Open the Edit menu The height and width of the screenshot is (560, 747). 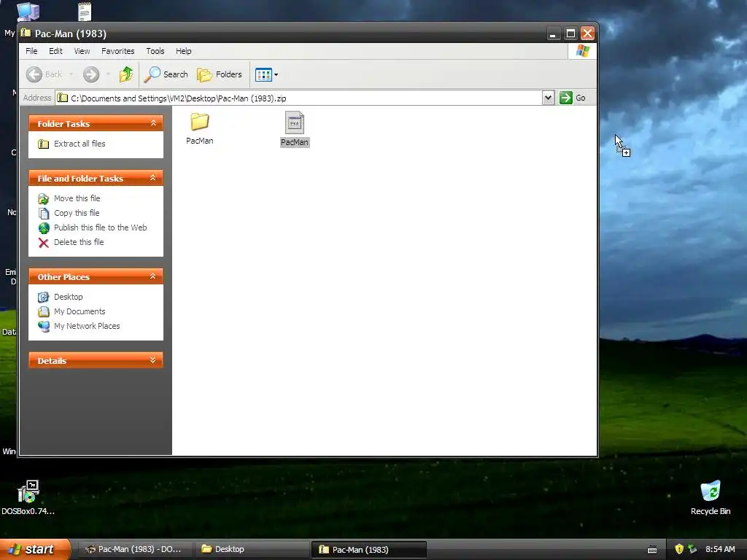click(x=55, y=51)
